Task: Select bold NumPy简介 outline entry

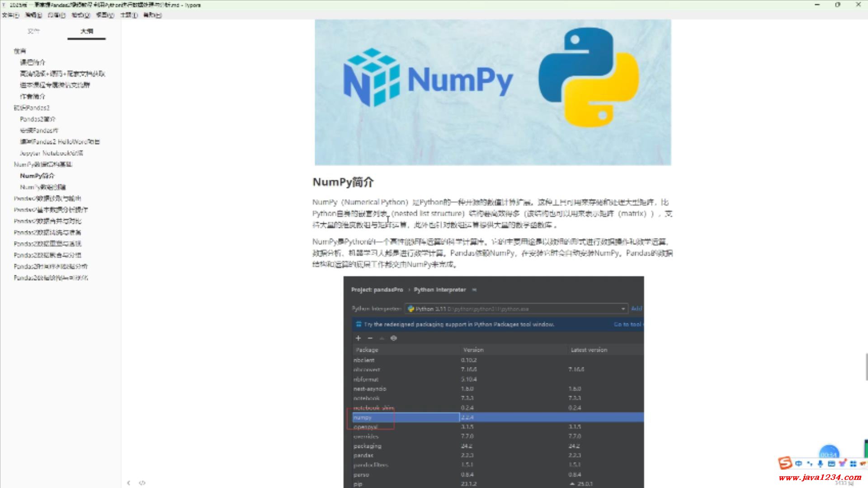Action: 37,175
